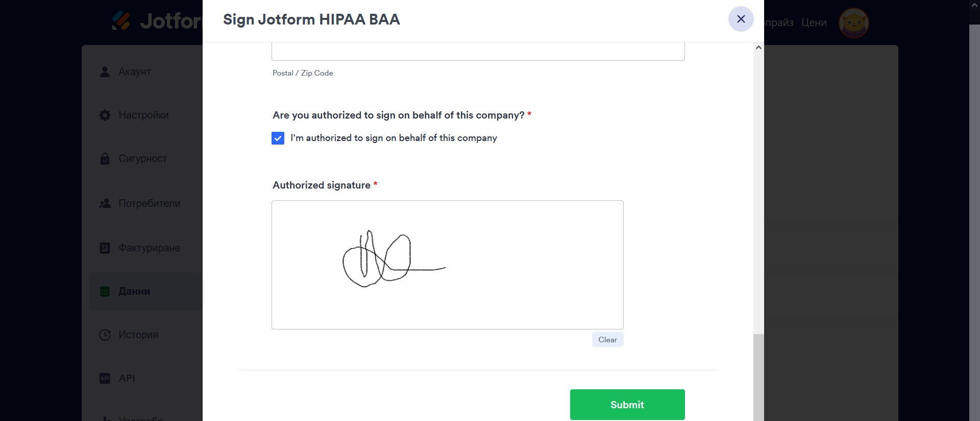The width and height of the screenshot is (980, 421).
Task: Open the user avatar profile menu
Action: 853,23
